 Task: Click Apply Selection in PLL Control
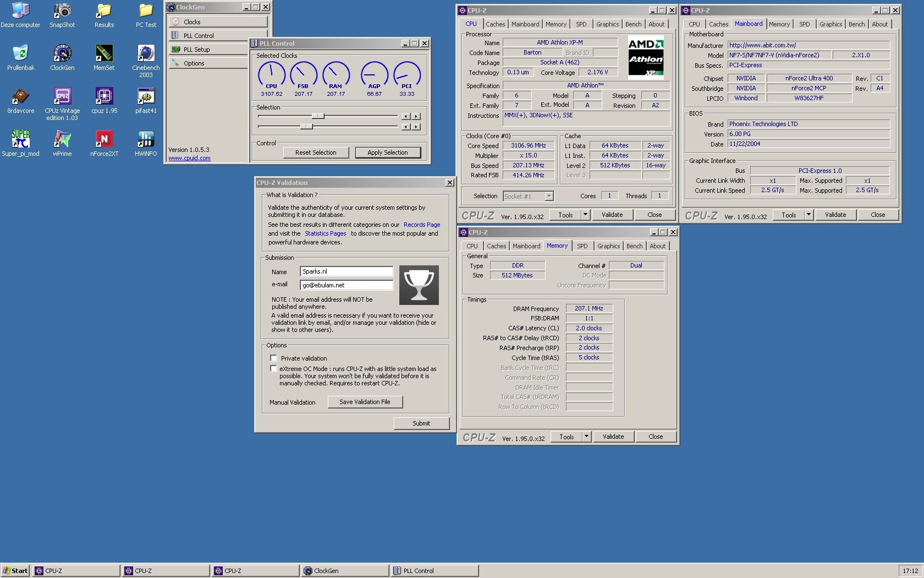[388, 152]
